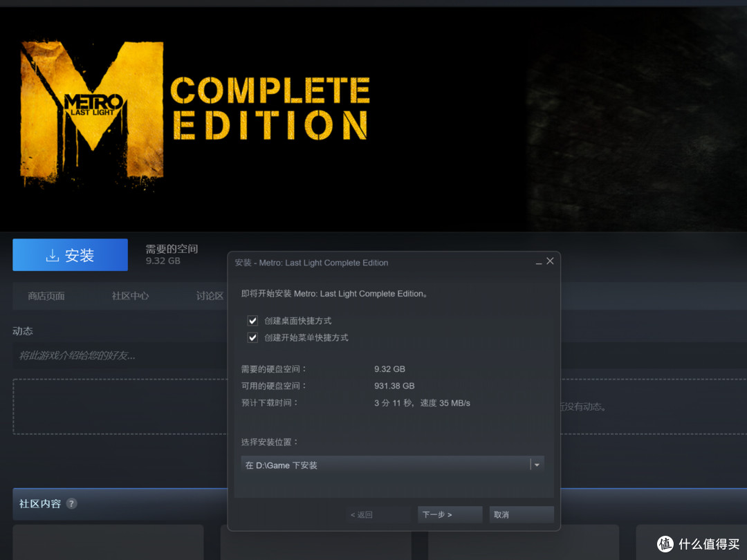Click the 选择安装位置 label
The height and width of the screenshot is (560, 747).
tap(270, 442)
